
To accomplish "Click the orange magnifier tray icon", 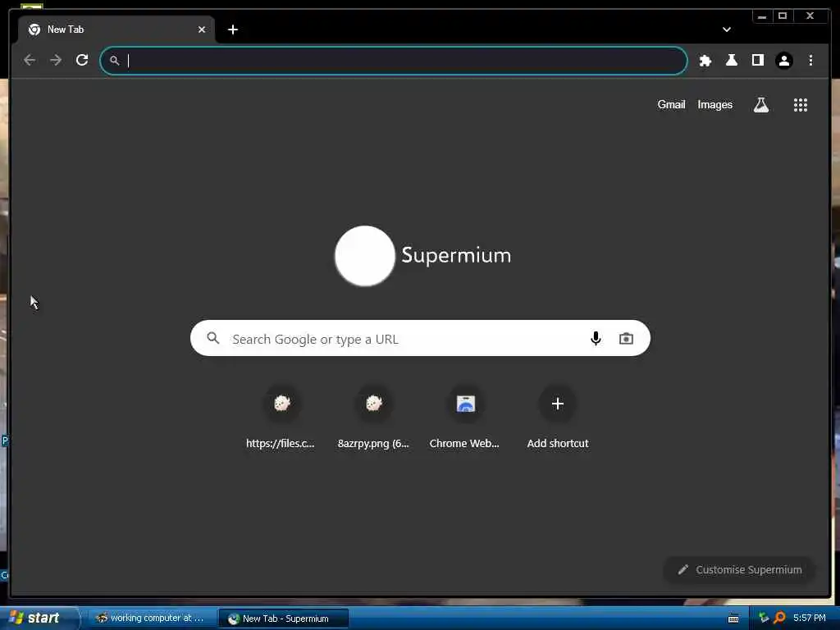I will (x=779, y=618).
